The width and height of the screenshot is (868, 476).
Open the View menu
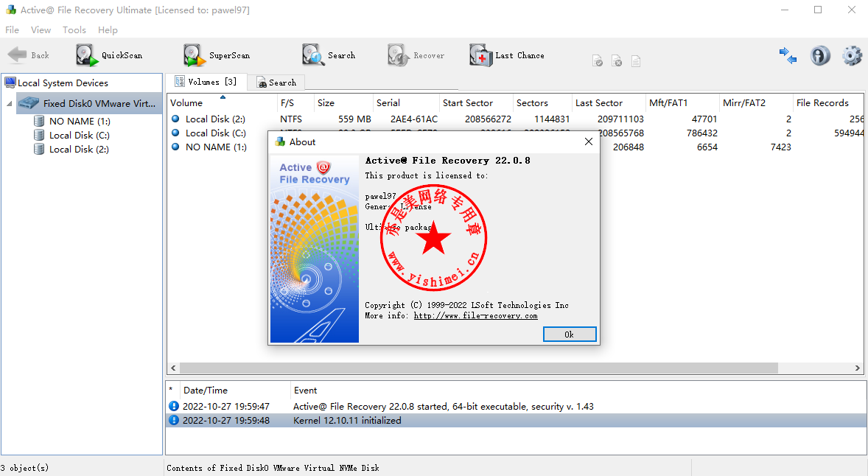[41, 30]
